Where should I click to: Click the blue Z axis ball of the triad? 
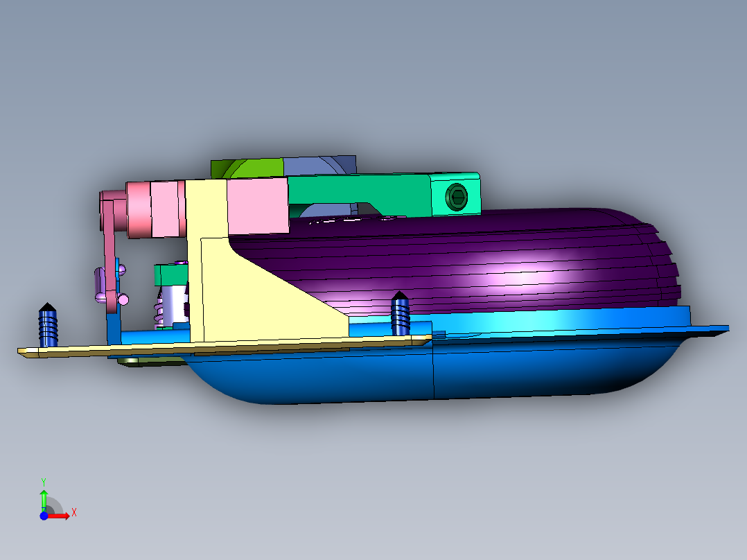(44, 516)
